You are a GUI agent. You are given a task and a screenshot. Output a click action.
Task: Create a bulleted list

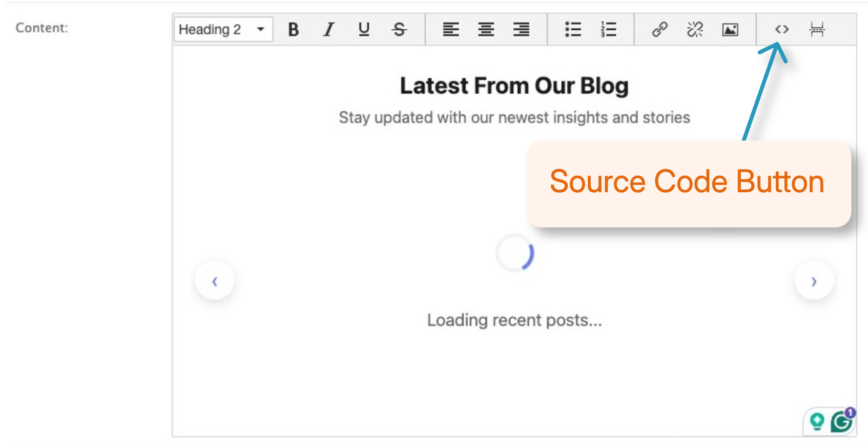point(572,29)
